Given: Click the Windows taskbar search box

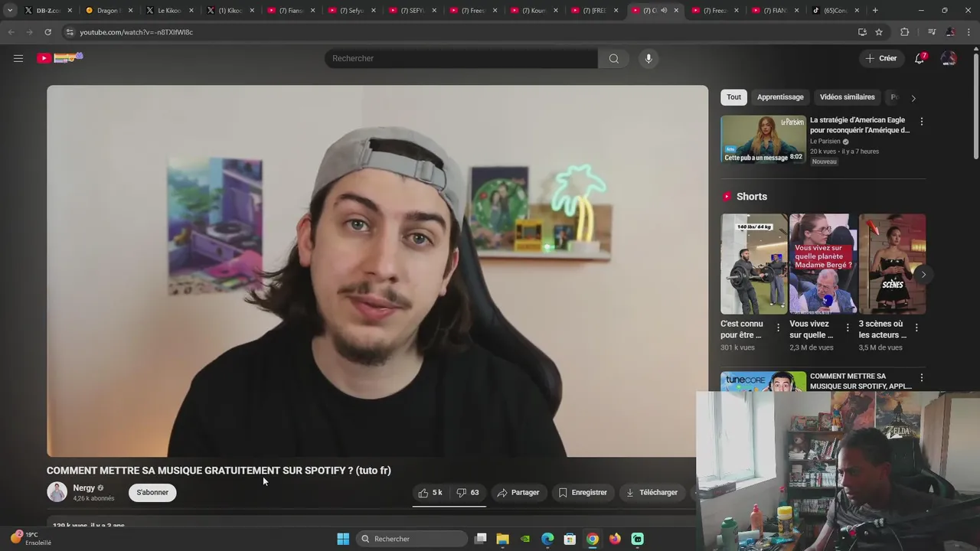Looking at the screenshot, I should (413, 539).
